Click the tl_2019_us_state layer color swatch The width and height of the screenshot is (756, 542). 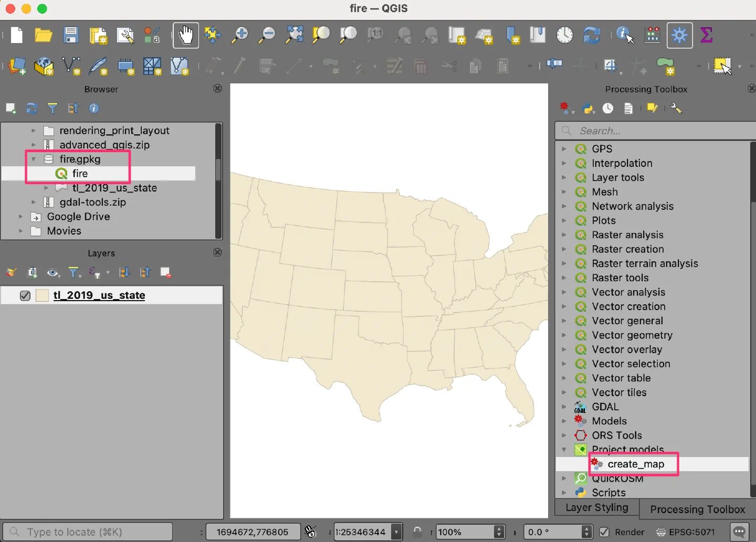pyautogui.click(x=43, y=295)
